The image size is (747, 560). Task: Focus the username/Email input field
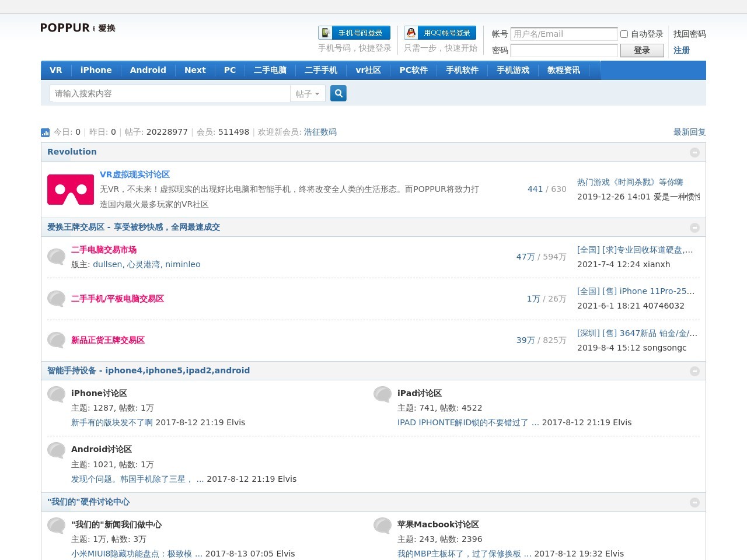point(564,34)
